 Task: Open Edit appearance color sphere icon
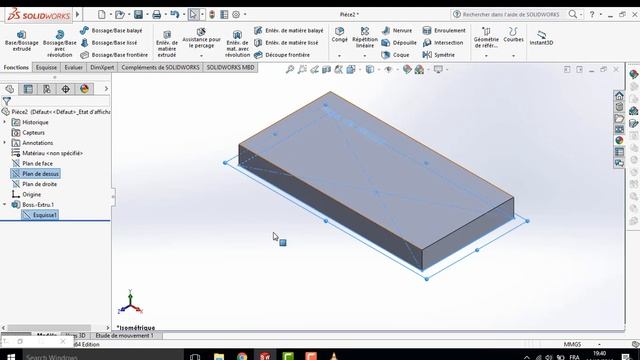click(x=407, y=70)
